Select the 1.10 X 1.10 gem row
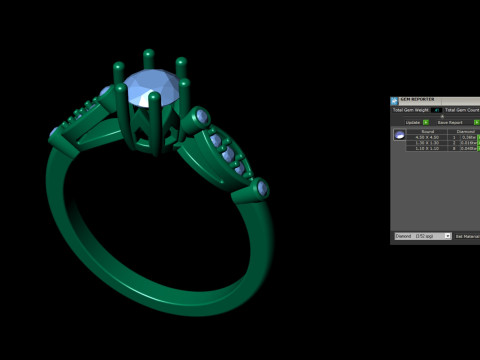This screenshot has width=480, height=360. pyautogui.click(x=443, y=148)
